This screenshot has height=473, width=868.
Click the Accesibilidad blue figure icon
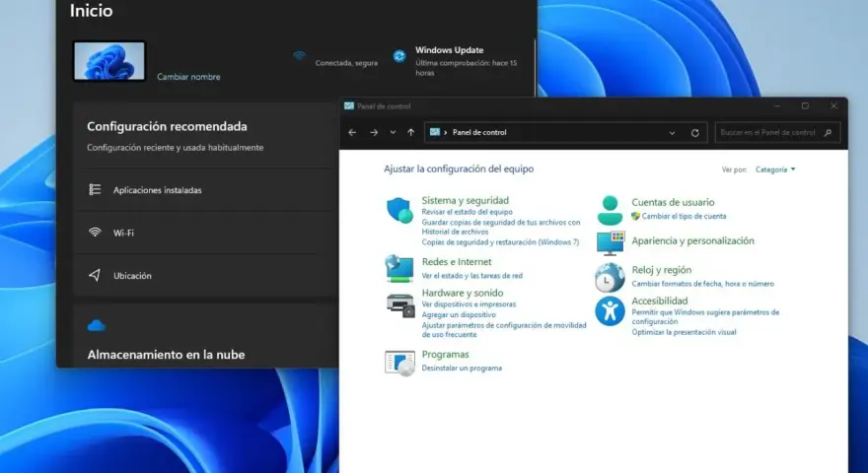pyautogui.click(x=610, y=311)
